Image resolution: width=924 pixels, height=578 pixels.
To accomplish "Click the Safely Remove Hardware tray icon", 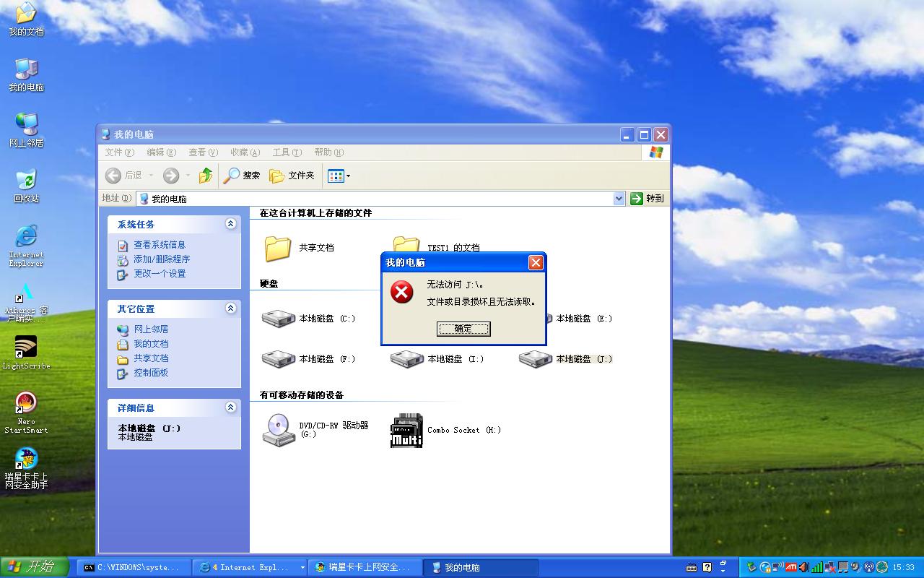I will (x=751, y=567).
